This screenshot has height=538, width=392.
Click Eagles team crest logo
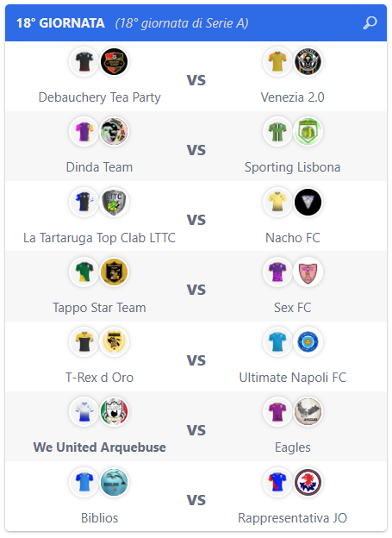[x=308, y=412]
